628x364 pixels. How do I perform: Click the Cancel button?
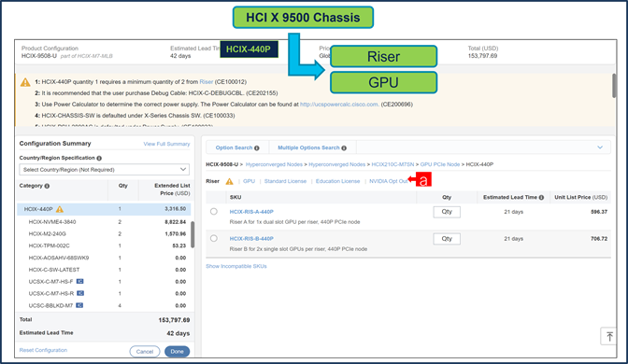(x=145, y=352)
